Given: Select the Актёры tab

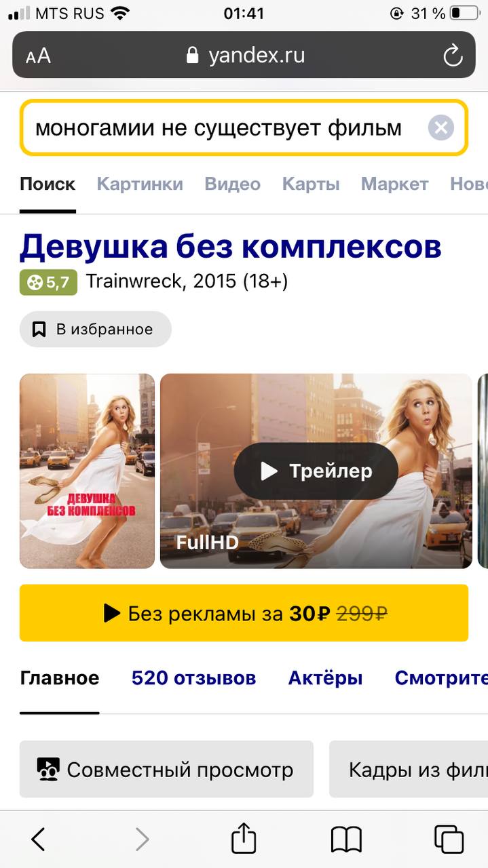Looking at the screenshot, I should pos(325,678).
